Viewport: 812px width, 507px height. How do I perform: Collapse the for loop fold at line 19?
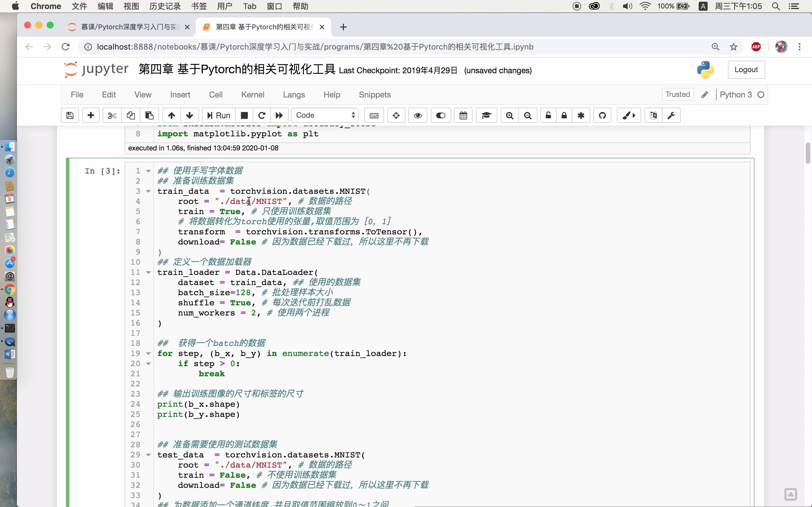coord(148,353)
